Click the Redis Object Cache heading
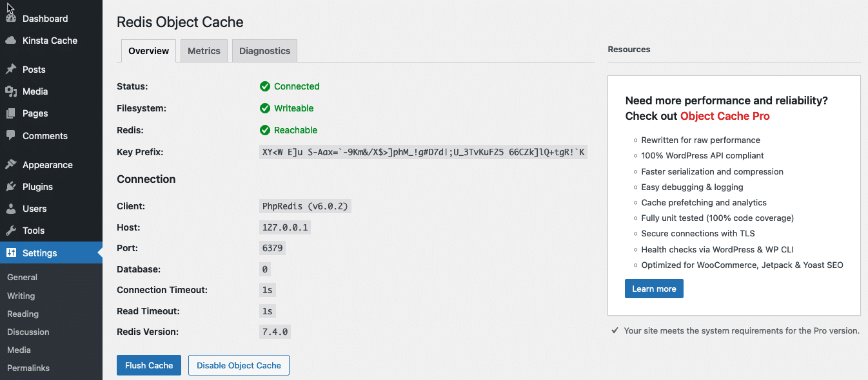The height and width of the screenshot is (380, 868). click(180, 22)
